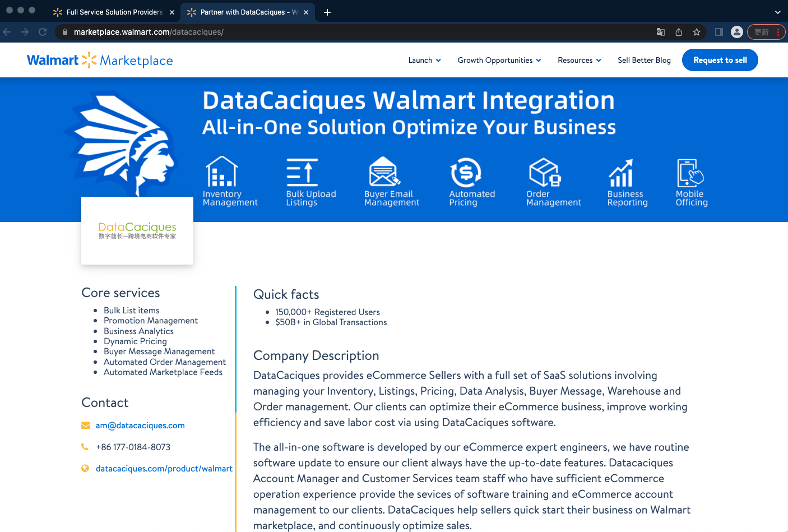Close the Full Service Solution Providers tab
This screenshot has width=788, height=532.
[172, 12]
